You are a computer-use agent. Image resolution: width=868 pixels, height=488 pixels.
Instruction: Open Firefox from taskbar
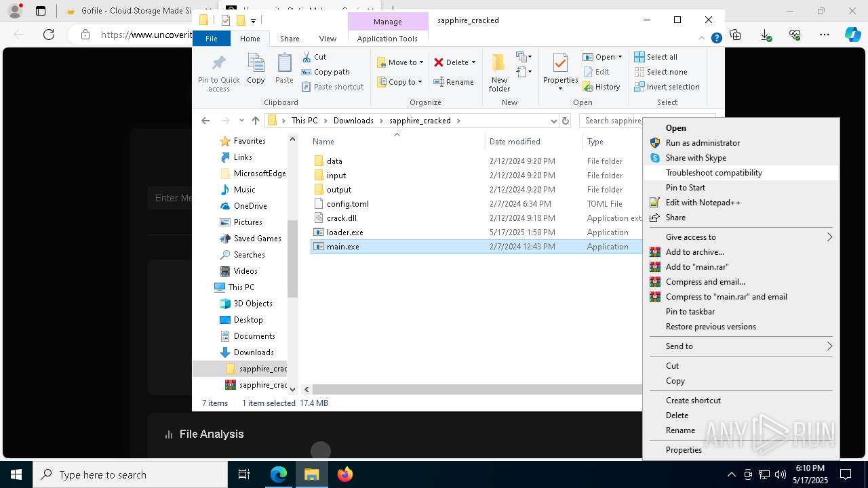pos(345,474)
